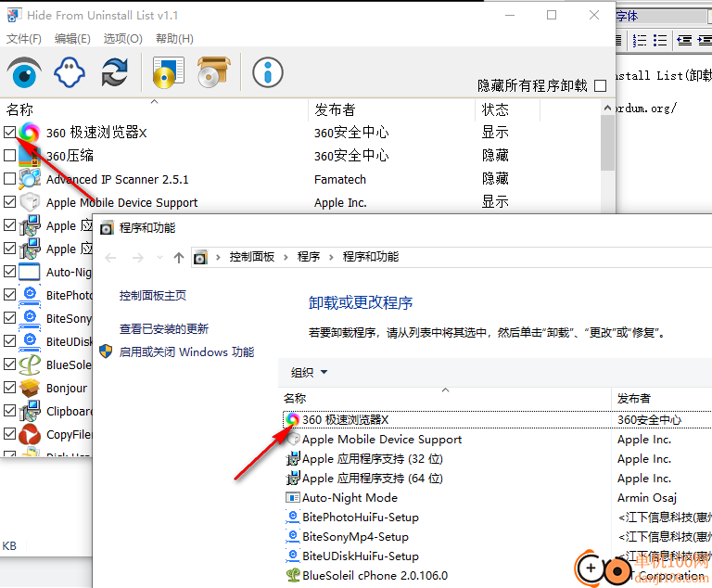Open the 文件(F) menu
The image size is (712, 588).
24,39
